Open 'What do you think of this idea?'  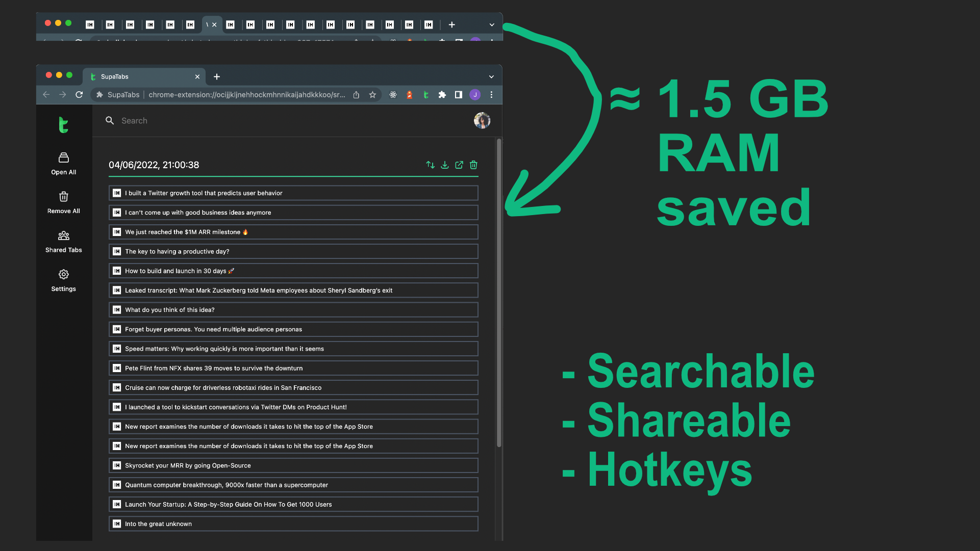tap(293, 310)
